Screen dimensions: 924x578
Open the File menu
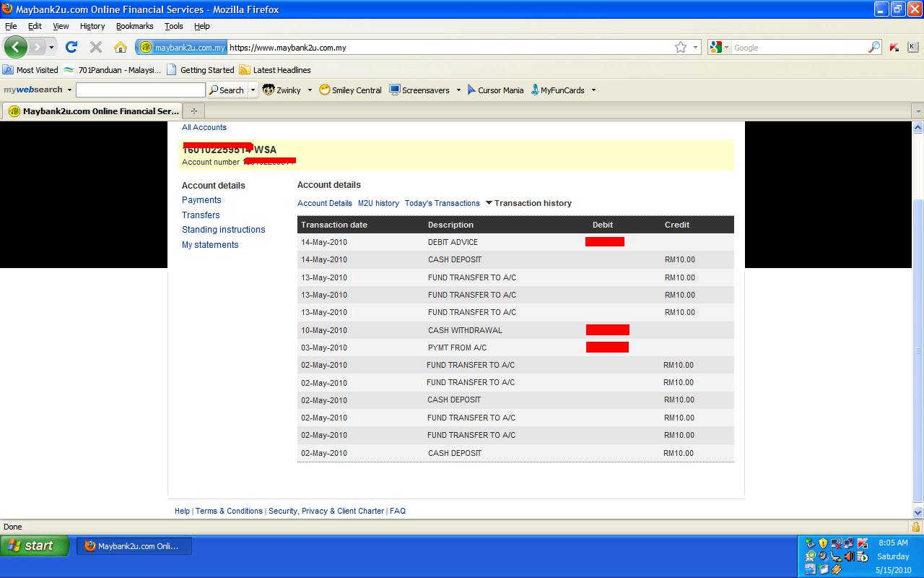click(11, 26)
